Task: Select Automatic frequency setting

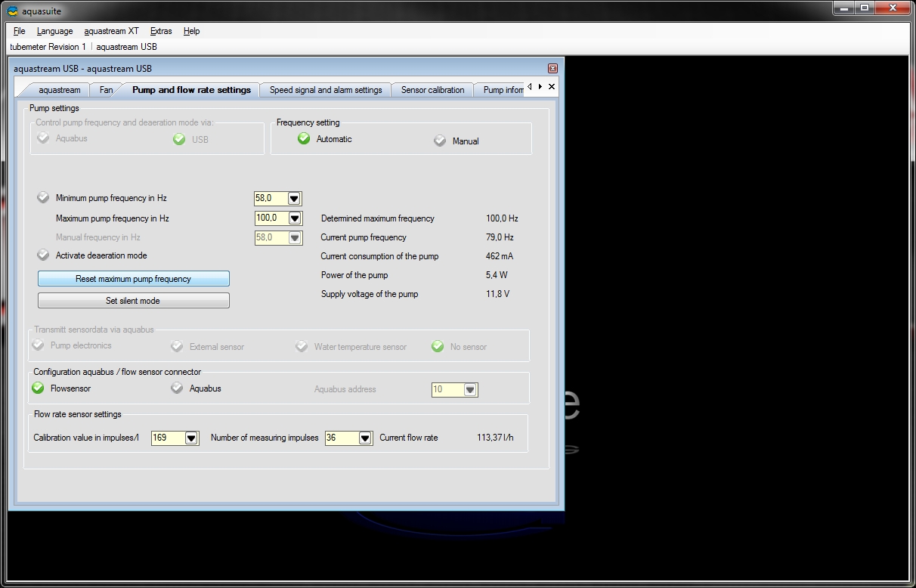Action: (x=304, y=138)
